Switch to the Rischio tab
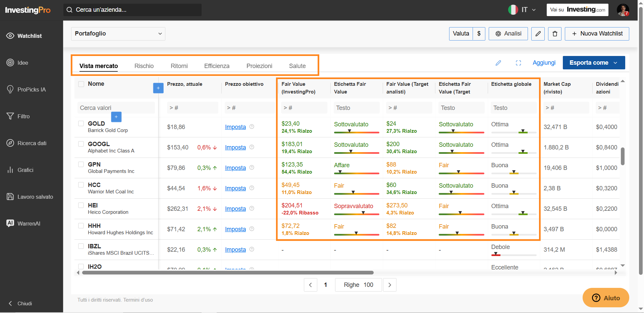The image size is (644, 313). [x=144, y=66]
